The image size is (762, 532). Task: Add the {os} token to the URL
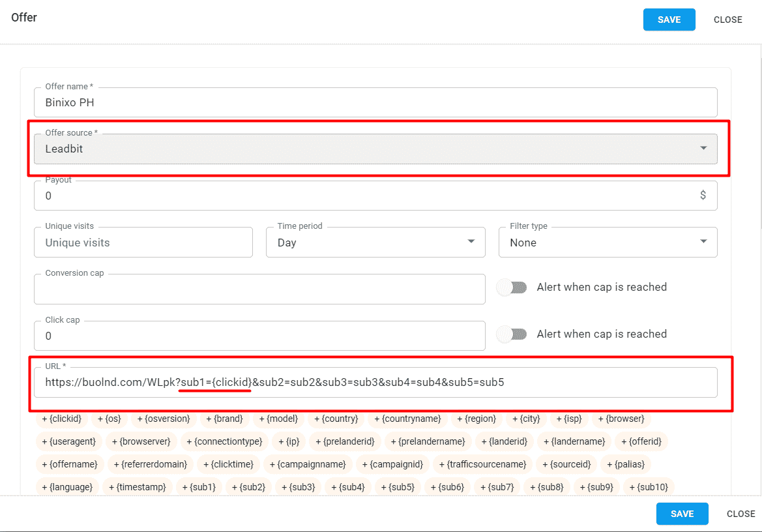[109, 419]
